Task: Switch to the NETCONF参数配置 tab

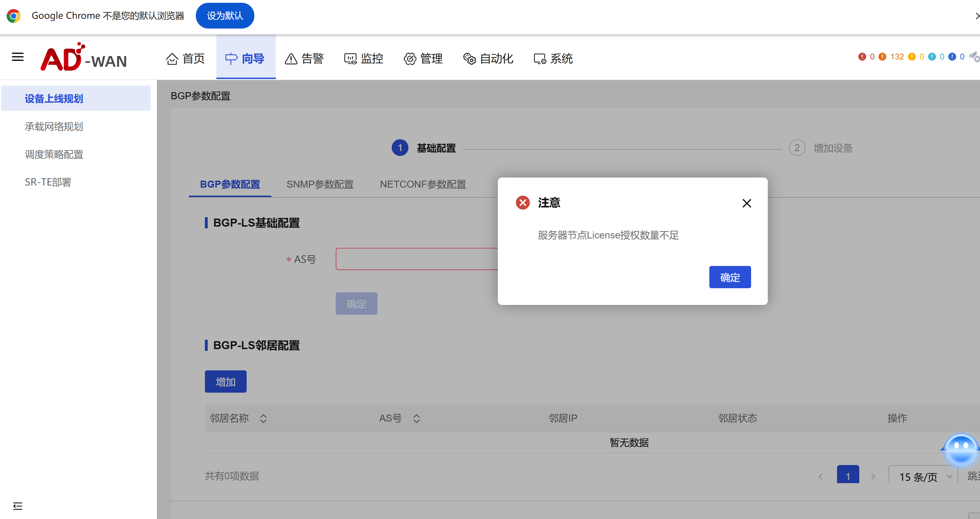Action: 423,184
